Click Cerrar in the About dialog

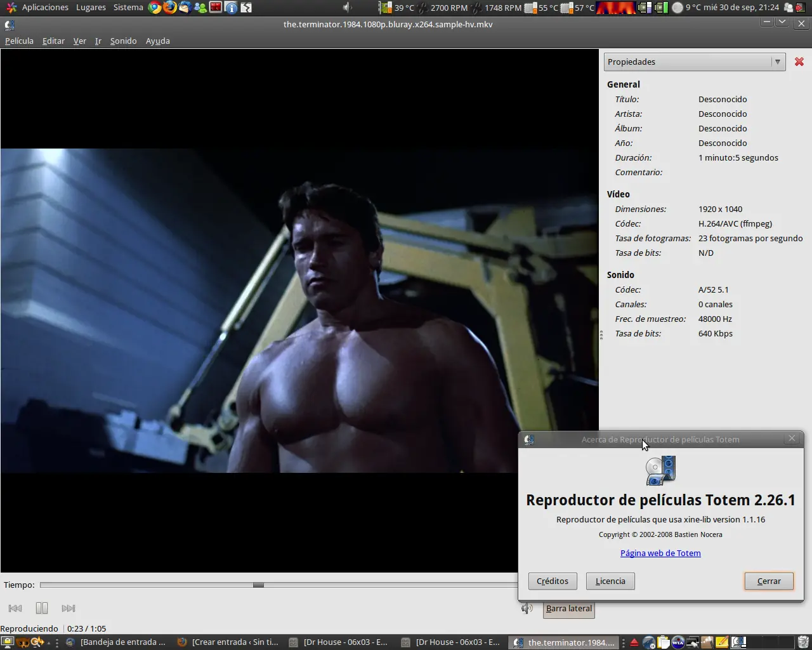pos(769,581)
